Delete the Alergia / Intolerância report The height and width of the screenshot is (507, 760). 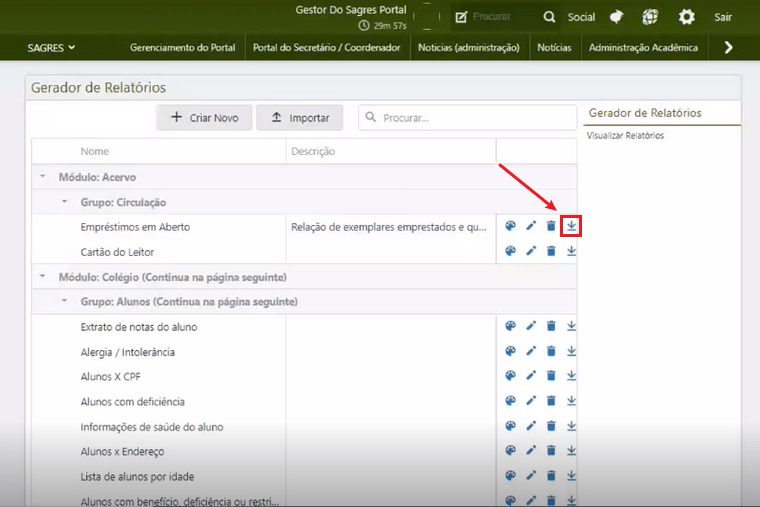551,351
